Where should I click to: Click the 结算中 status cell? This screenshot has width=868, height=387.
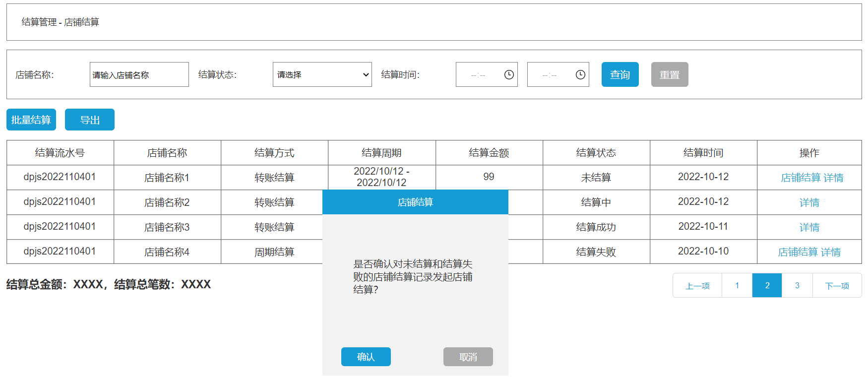(x=596, y=202)
